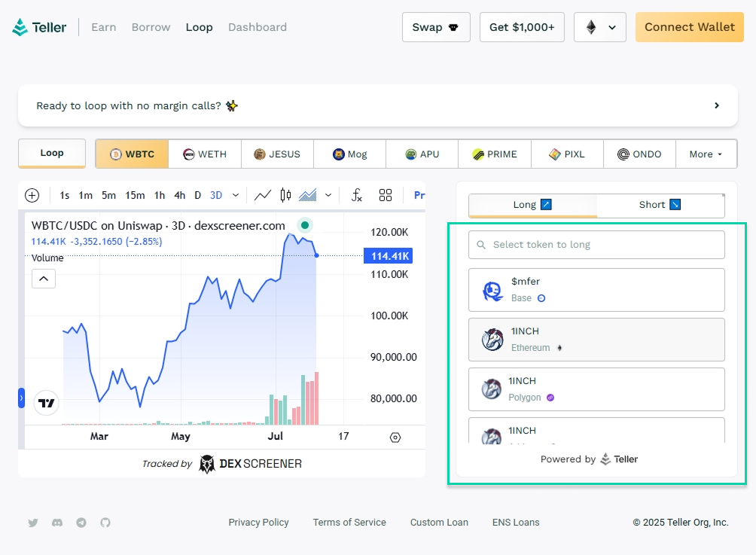Expand the 'Ready to loop with no margin calls?' banner
This screenshot has width=756, height=555.
coord(378,105)
